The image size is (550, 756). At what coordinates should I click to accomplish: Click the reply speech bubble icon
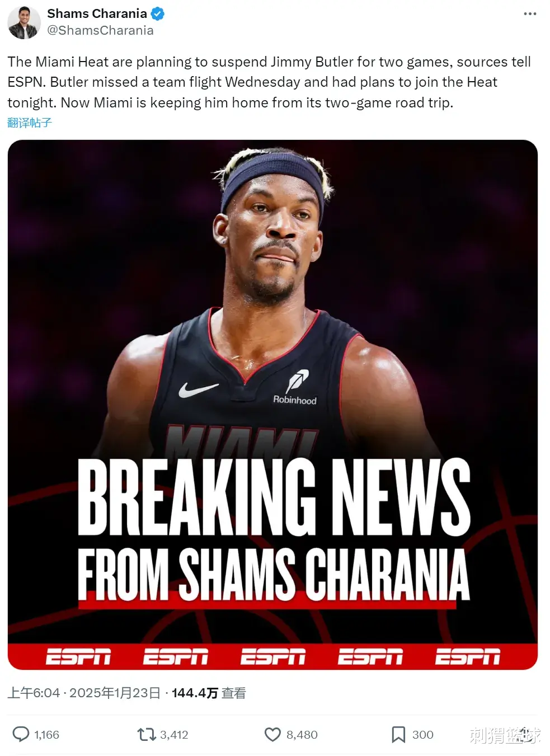21,734
